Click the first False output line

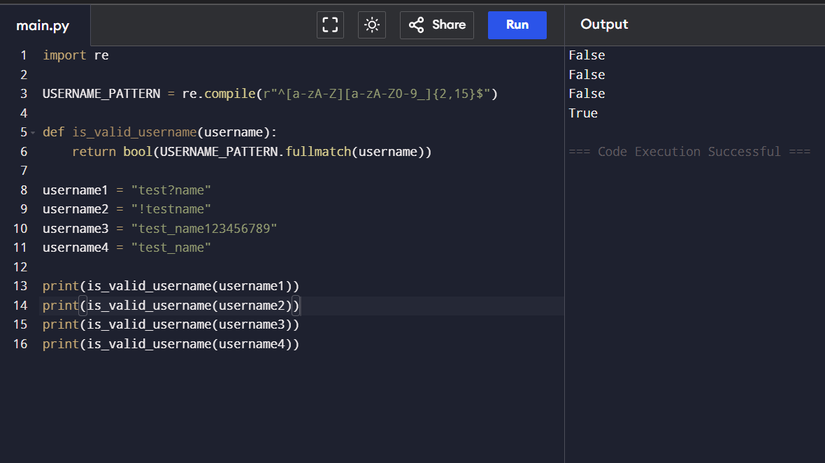point(586,55)
